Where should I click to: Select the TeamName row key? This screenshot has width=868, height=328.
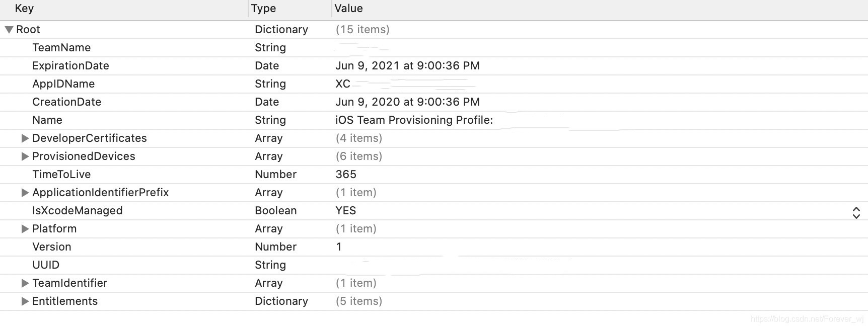61,48
